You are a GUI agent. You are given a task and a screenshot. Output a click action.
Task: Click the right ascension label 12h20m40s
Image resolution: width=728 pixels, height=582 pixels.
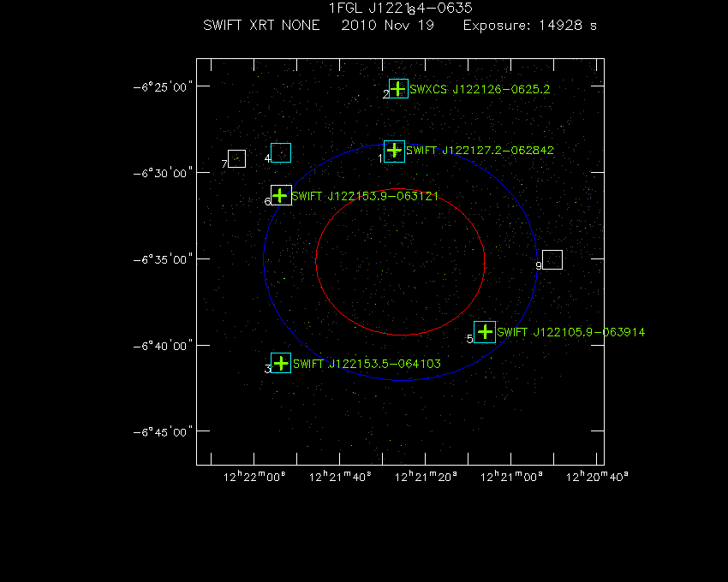pyautogui.click(x=597, y=477)
